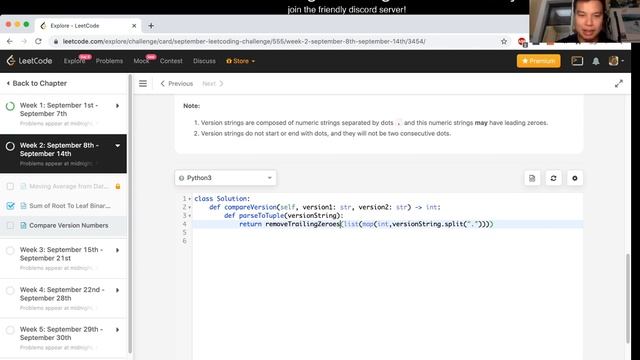
Task: Click document icon beside Sum of Root To Leaf
Action: point(23,206)
